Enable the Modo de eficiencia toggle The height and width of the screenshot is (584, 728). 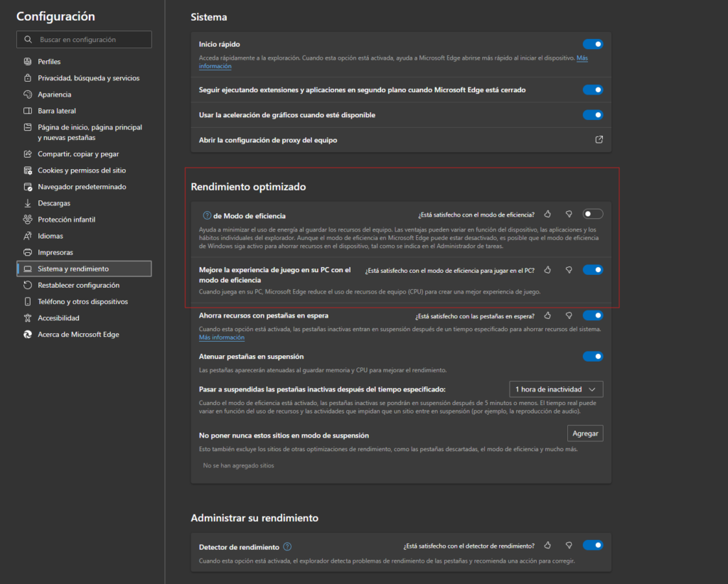(593, 214)
